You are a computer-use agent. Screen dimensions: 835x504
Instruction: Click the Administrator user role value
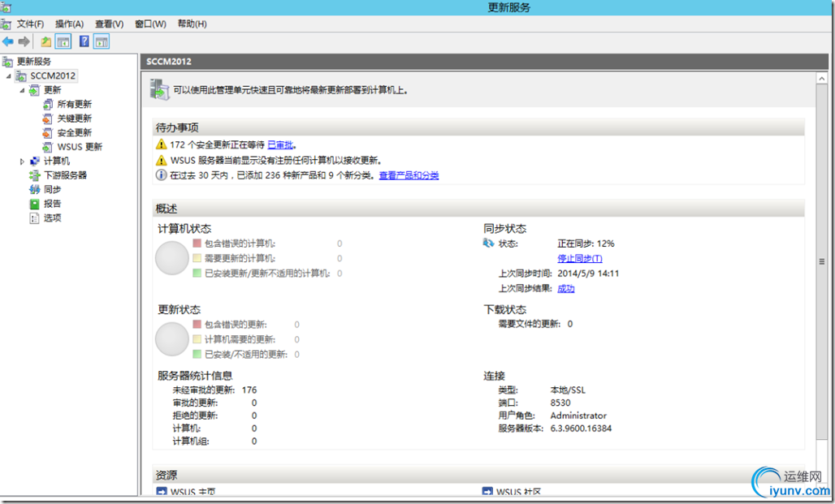click(578, 416)
